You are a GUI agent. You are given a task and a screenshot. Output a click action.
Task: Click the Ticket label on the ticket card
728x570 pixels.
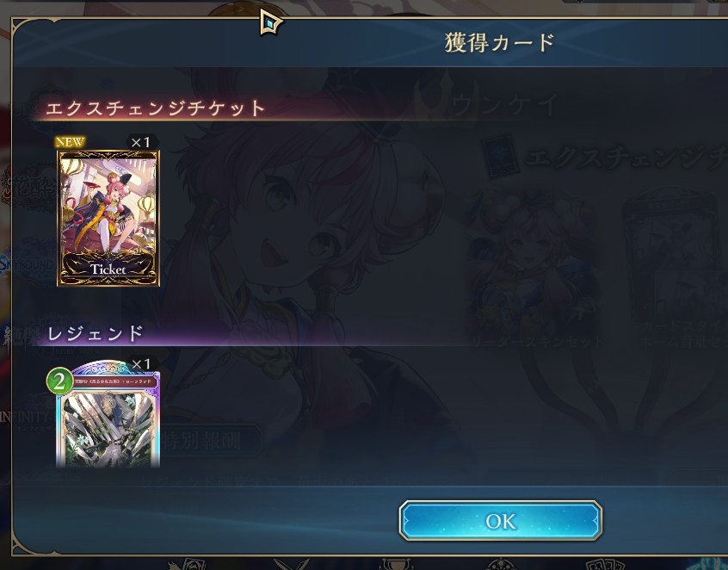coord(108,269)
